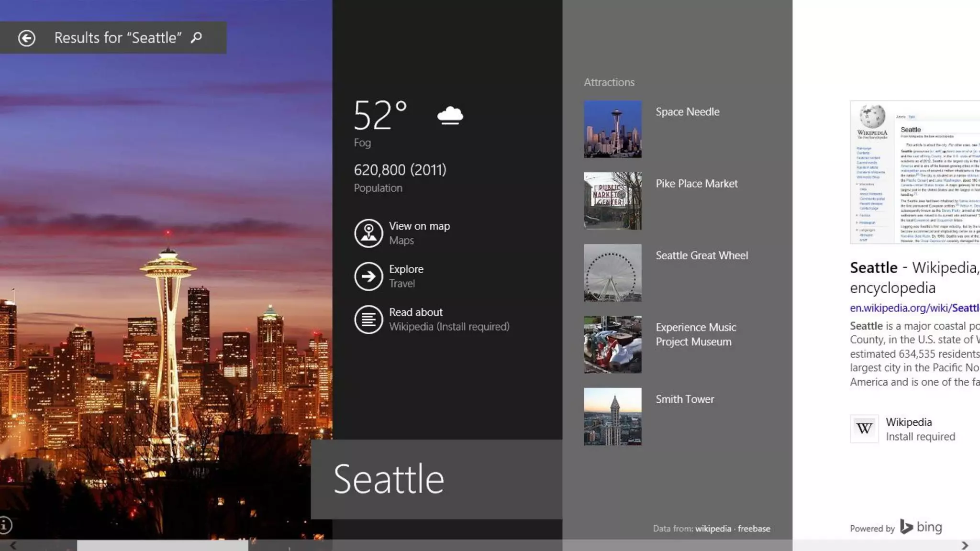
Task: Select Seattle Great Wheel attraction
Action: point(702,255)
